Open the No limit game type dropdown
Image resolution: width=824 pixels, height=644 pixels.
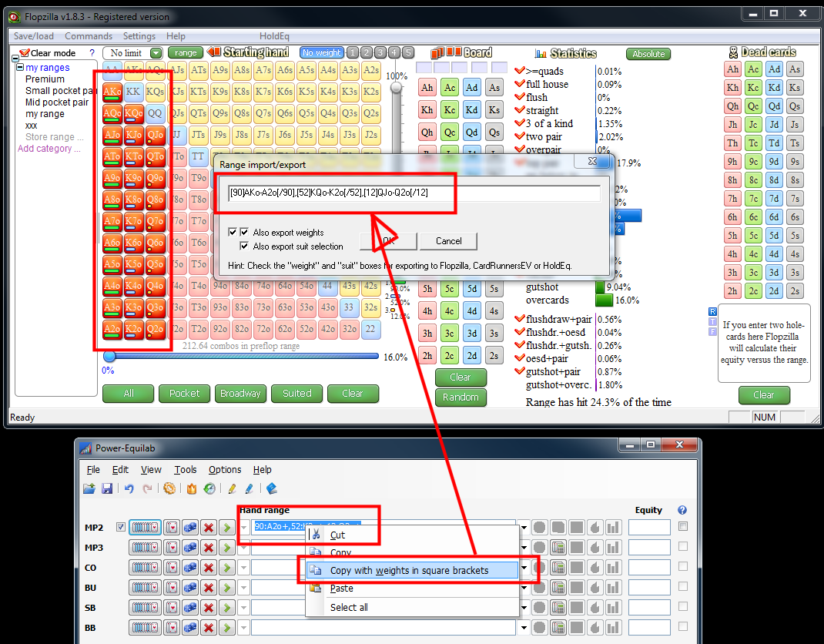(x=156, y=53)
